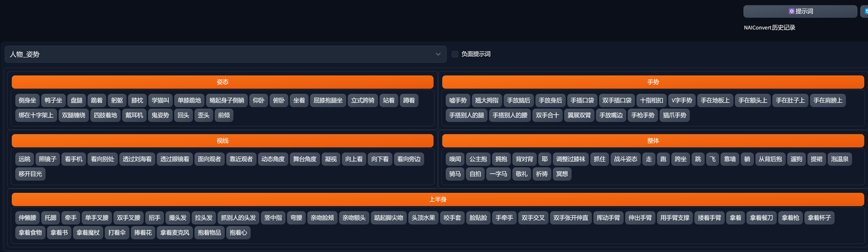Add the 手在地板上 tag
This screenshot has width=868, height=252.
point(715,101)
